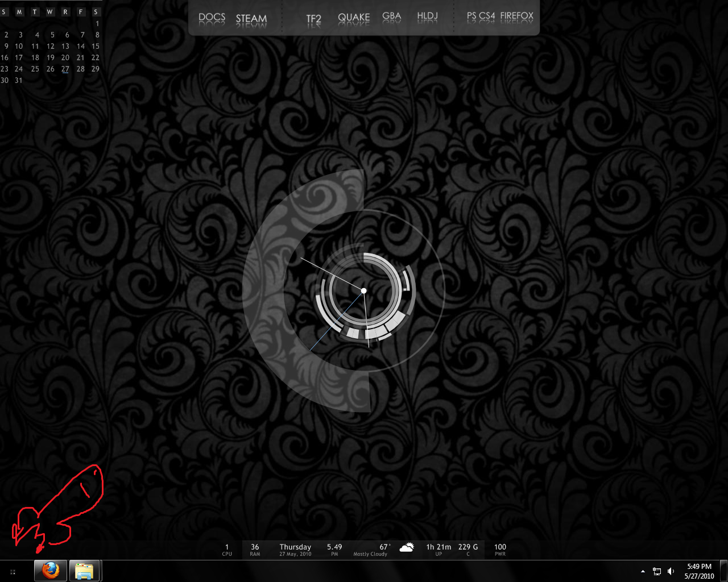Viewport: 728px width, 582px height.
Task: Open HLDJ shortcut in launcher
Action: tap(427, 16)
